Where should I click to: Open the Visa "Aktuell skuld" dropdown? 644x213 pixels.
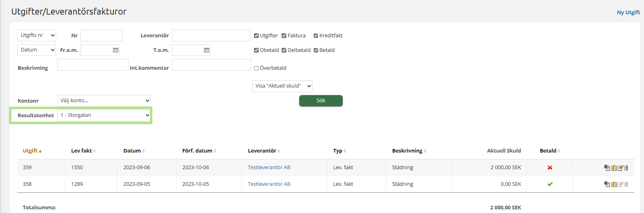(282, 86)
